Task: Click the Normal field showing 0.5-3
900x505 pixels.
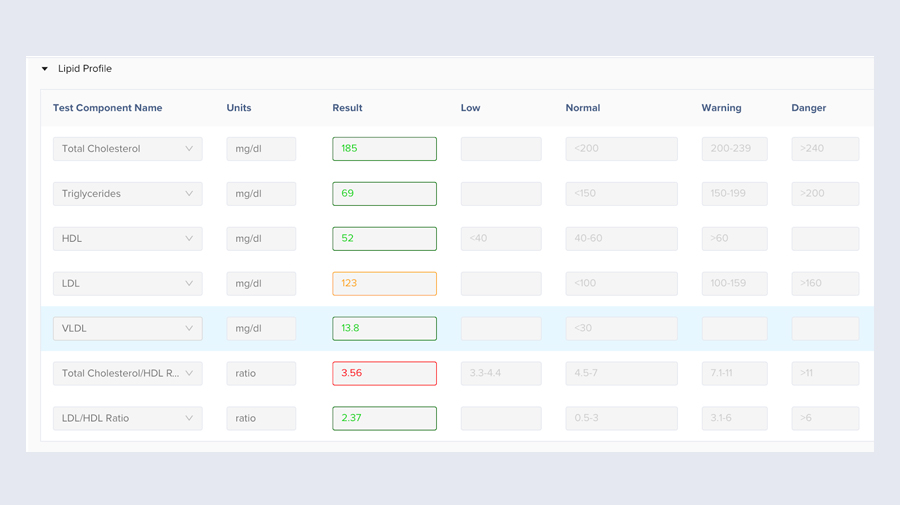Action: 622,418
